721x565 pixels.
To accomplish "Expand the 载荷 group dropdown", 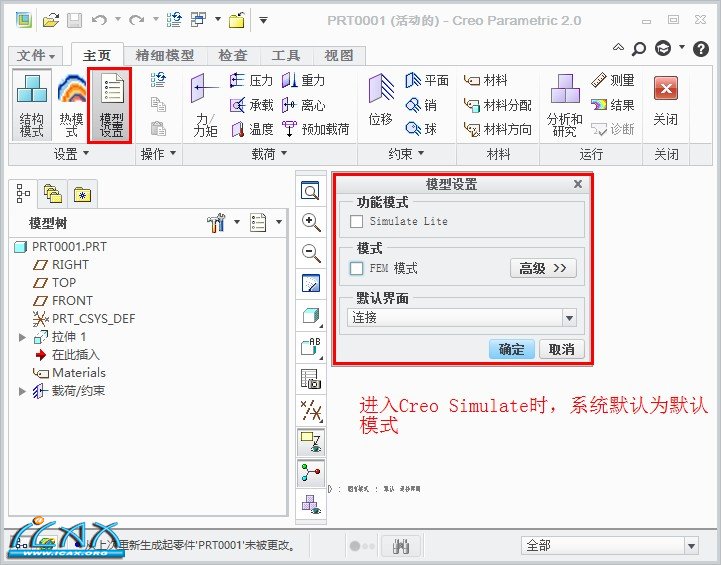I will (x=269, y=154).
